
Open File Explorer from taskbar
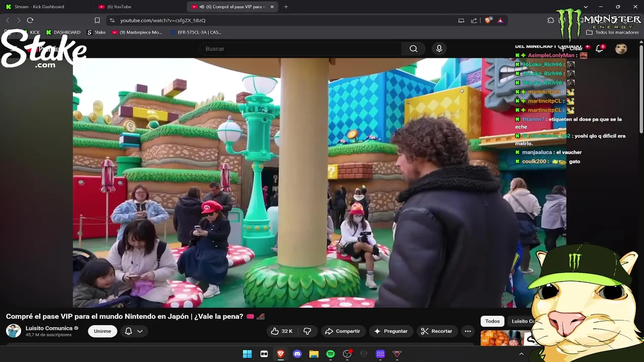pos(314,354)
